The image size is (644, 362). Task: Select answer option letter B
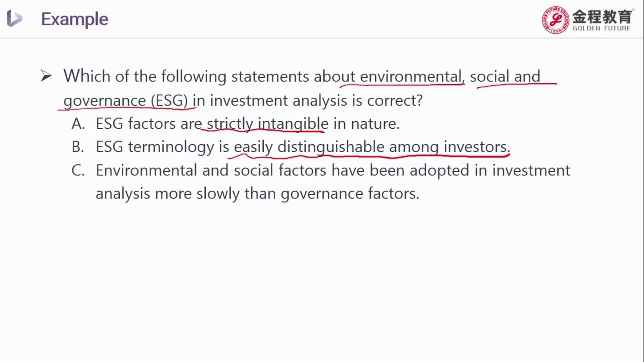pyautogui.click(x=78, y=147)
